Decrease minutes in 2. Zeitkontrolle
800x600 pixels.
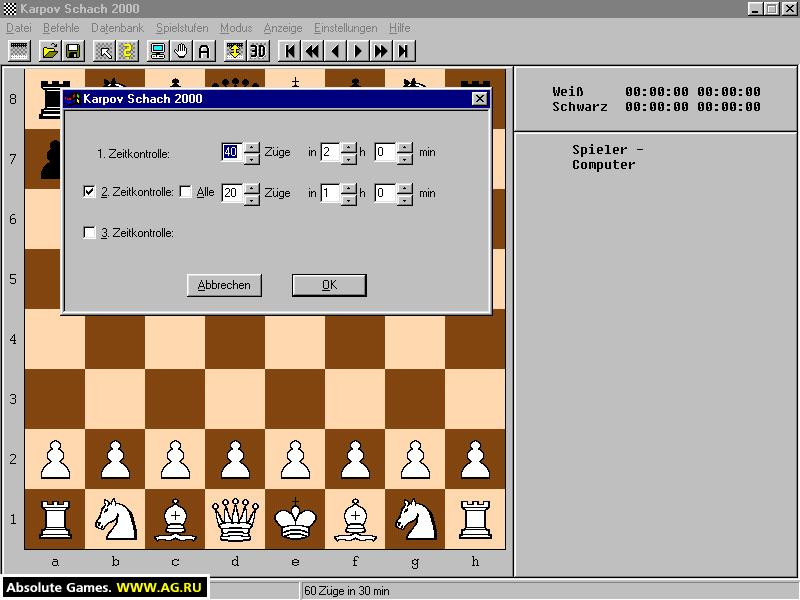tap(405, 199)
